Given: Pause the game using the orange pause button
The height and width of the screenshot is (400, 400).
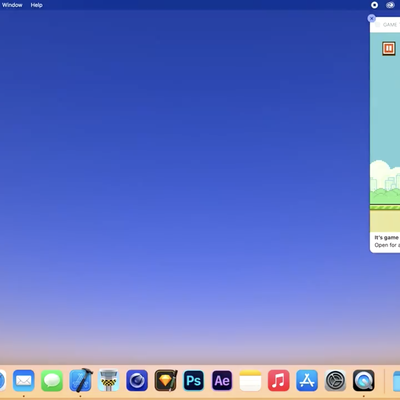Looking at the screenshot, I should pos(389,49).
